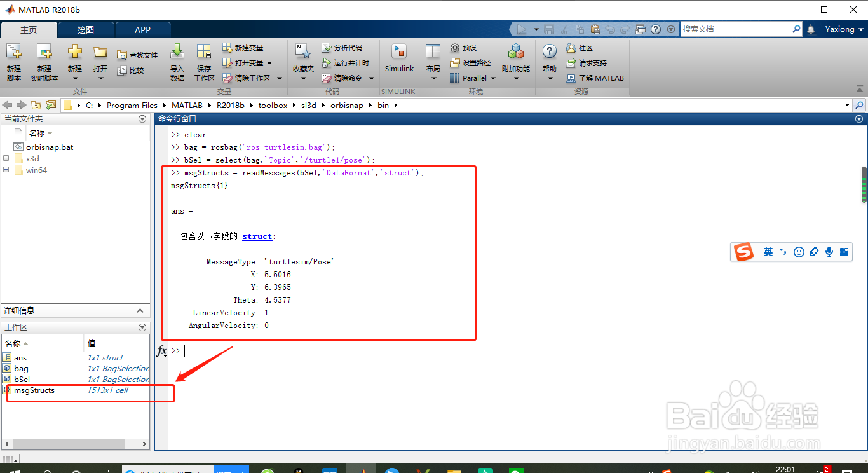The height and width of the screenshot is (473, 868).
Task: Select the R2018b path segment
Action: pyautogui.click(x=230, y=105)
